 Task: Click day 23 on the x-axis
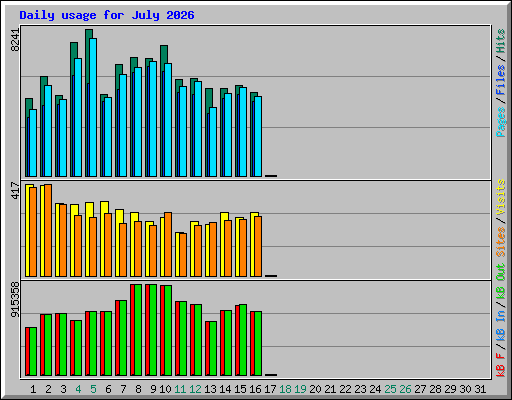click(360, 389)
